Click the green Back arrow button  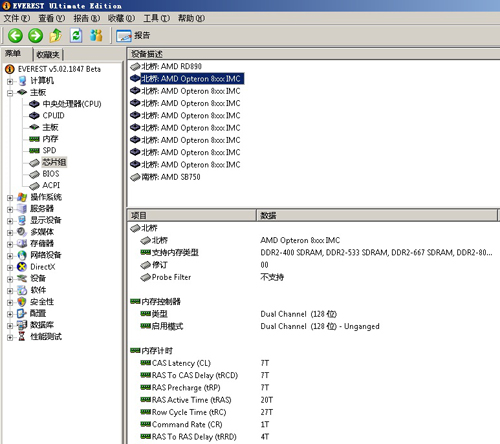click(x=15, y=35)
